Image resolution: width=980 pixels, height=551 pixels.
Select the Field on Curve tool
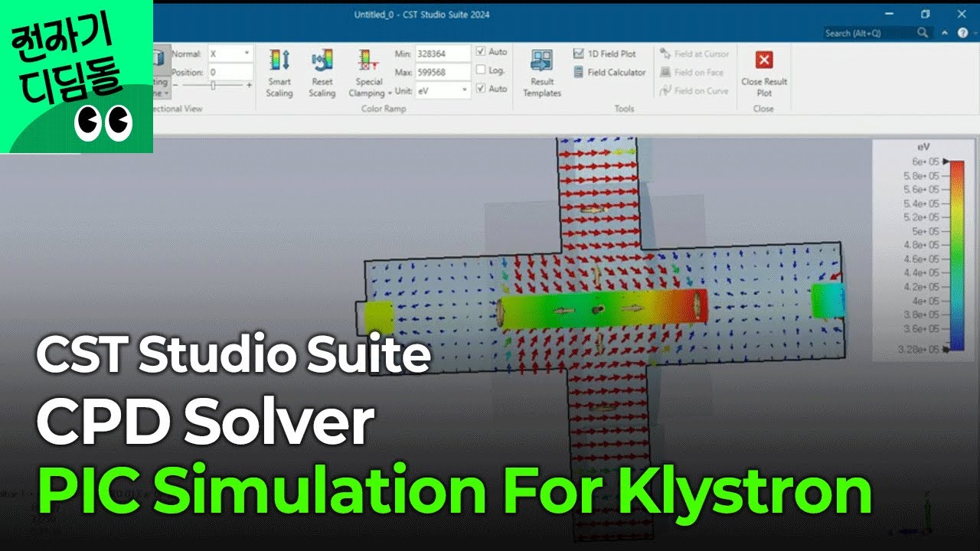click(694, 90)
